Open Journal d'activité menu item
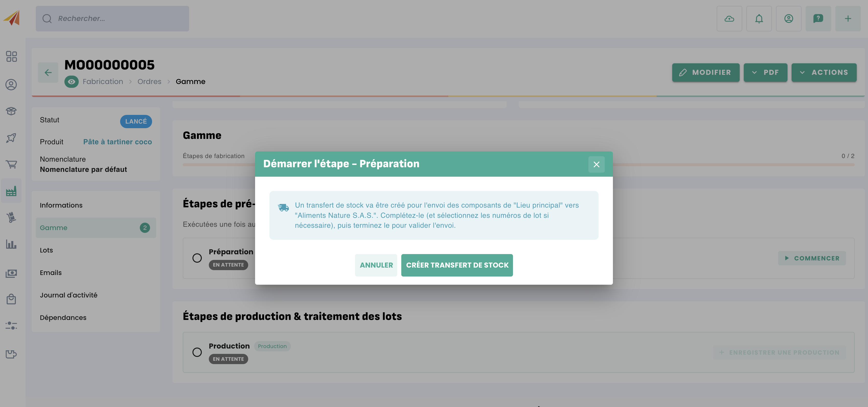Image resolution: width=868 pixels, height=407 pixels. [68, 295]
